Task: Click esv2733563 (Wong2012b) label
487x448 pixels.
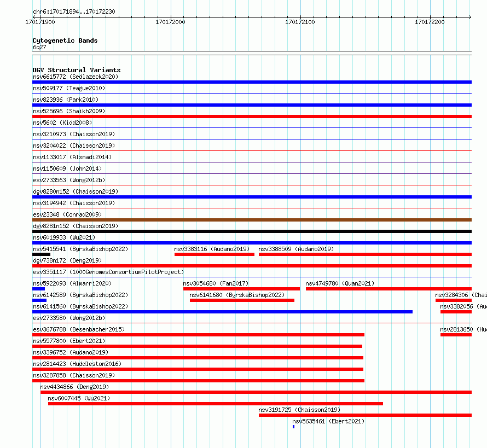Action: coord(69,180)
